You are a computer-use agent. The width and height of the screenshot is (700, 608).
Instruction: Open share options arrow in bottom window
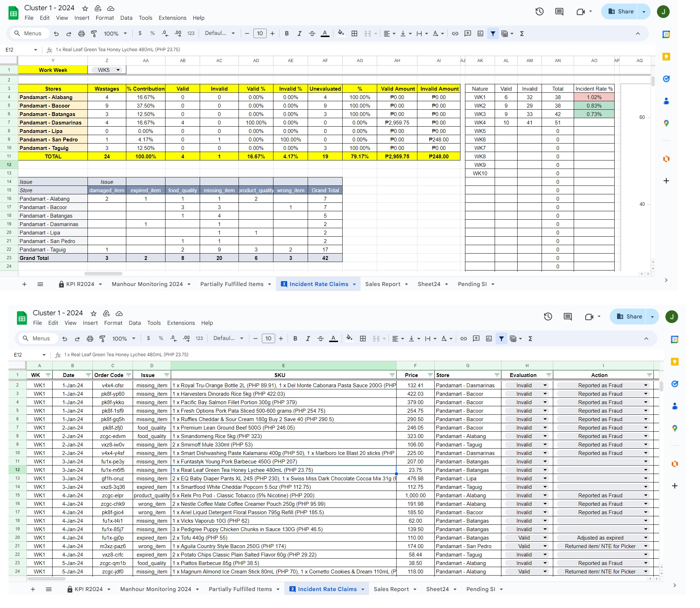click(x=652, y=316)
